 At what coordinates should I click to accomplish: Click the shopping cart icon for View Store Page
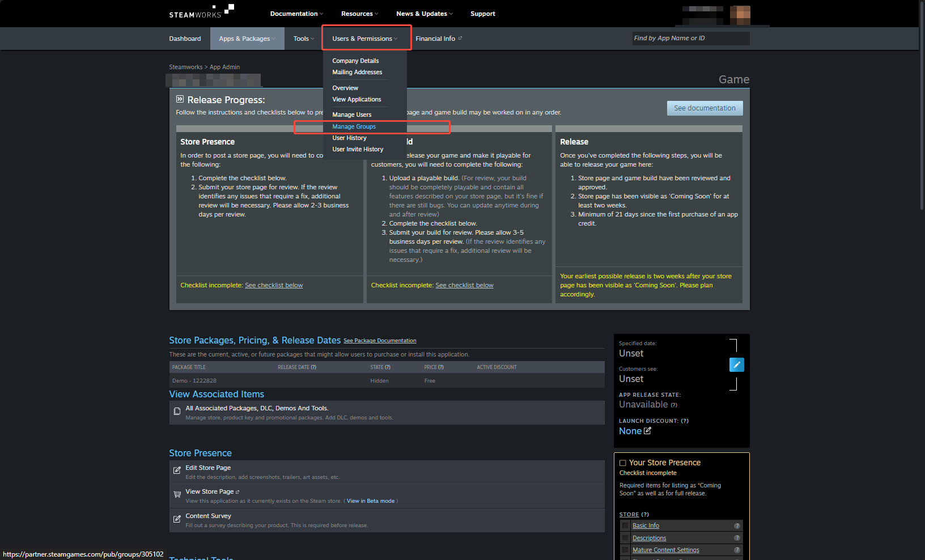177,494
